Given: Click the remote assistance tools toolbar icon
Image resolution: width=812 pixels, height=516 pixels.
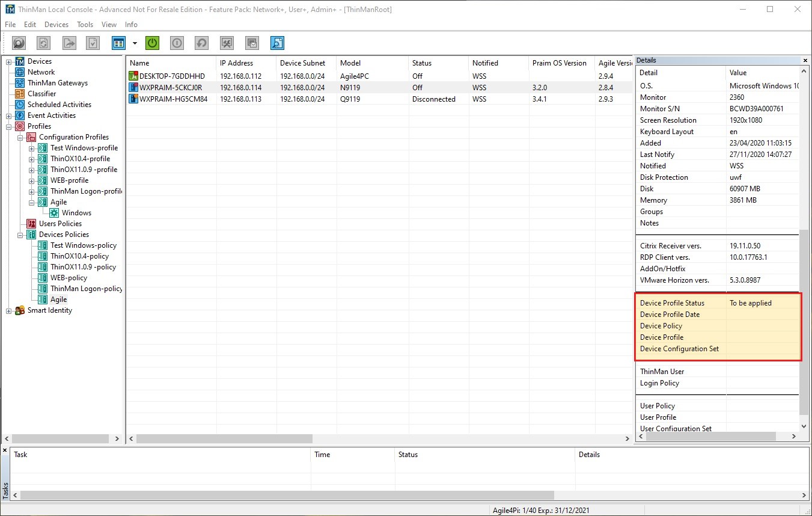Looking at the screenshot, I should (x=227, y=43).
